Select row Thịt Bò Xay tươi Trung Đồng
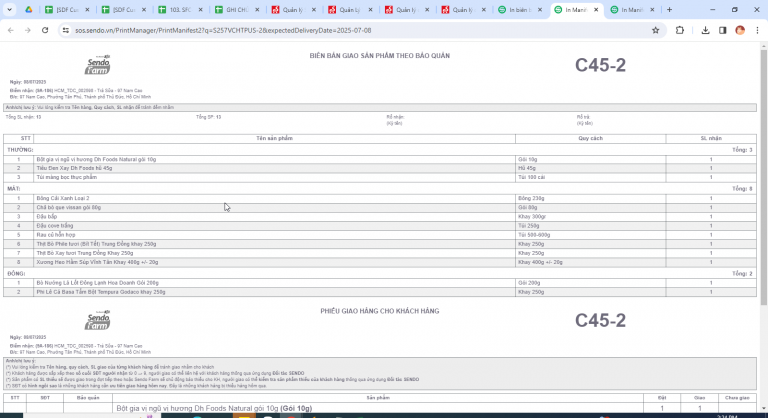The height and width of the screenshot is (418, 768). pos(380,253)
